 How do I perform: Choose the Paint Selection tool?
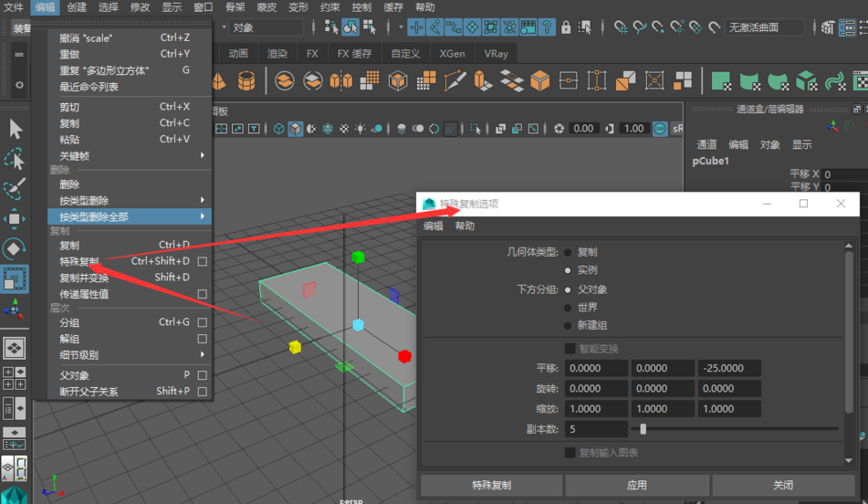pyautogui.click(x=16, y=190)
